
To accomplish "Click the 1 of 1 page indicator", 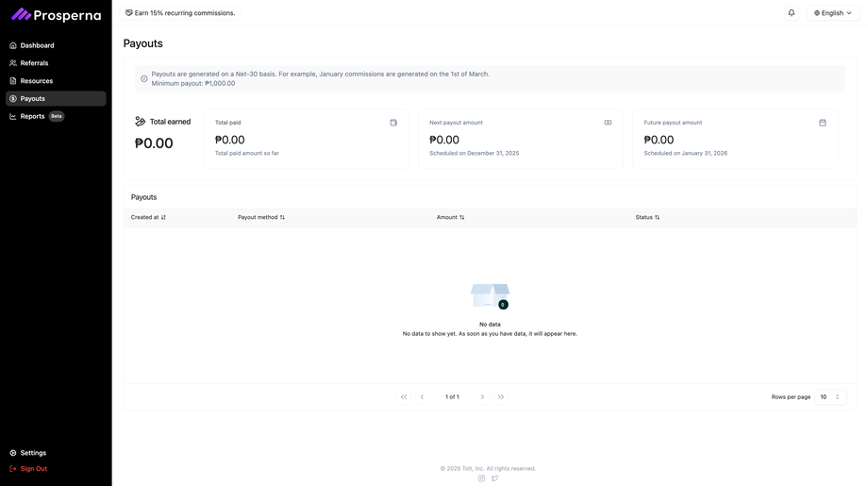I will [x=452, y=397].
